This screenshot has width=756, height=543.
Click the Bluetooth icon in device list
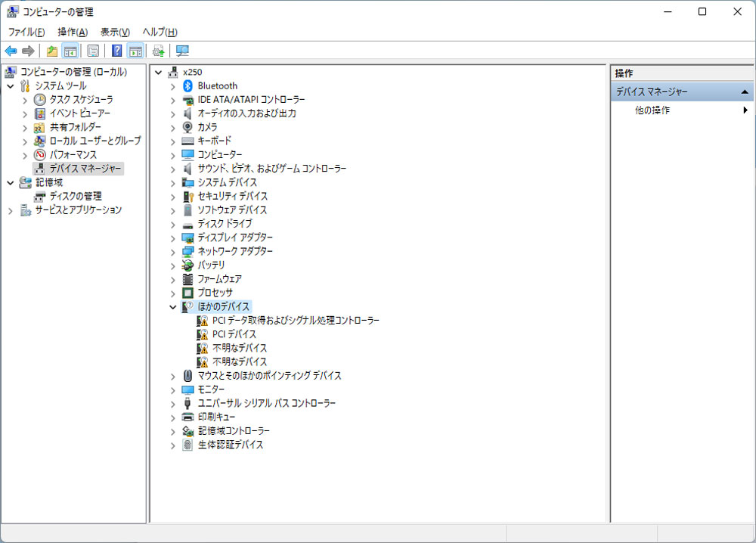(x=187, y=86)
